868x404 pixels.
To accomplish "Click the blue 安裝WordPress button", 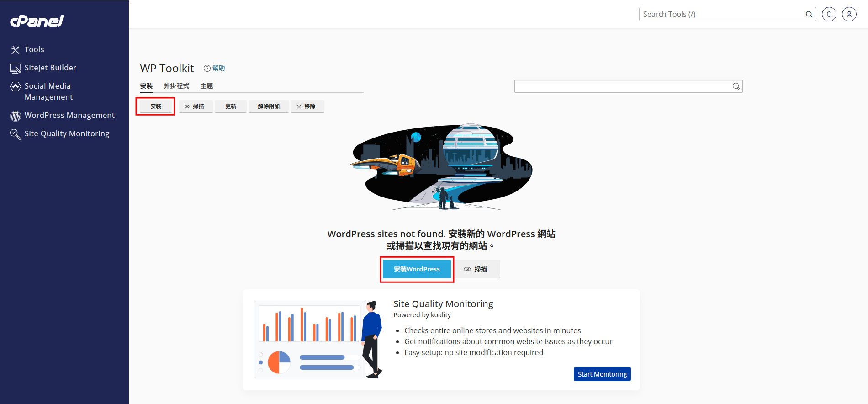I will (417, 269).
